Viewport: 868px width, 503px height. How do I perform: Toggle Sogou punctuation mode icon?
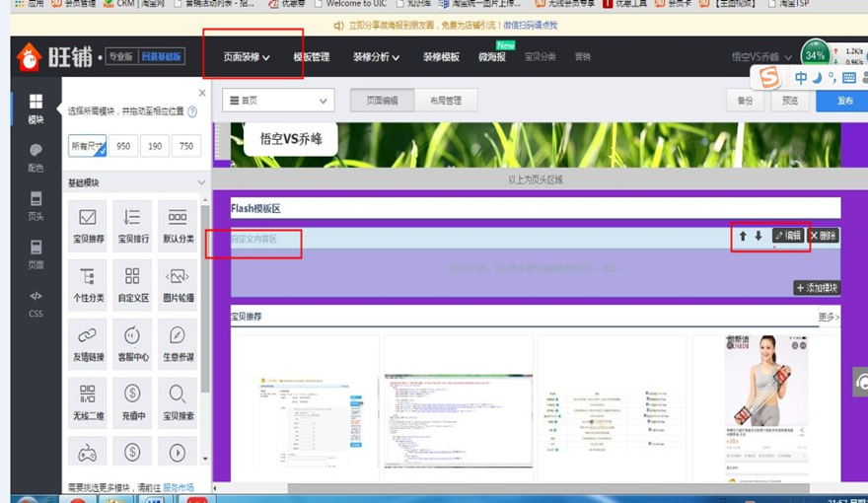point(832,78)
